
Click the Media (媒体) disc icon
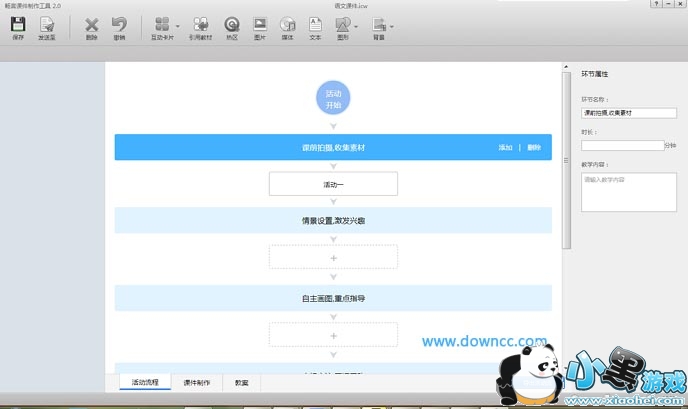[x=287, y=24]
